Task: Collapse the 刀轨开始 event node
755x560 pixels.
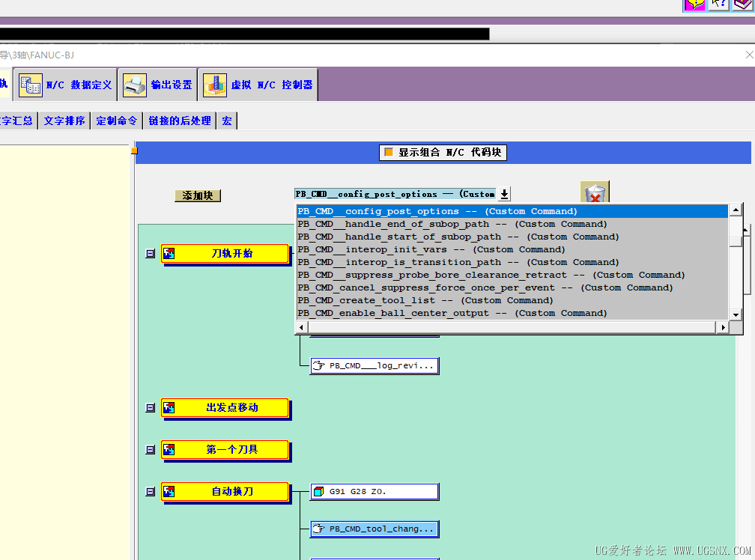Action: click(x=151, y=254)
